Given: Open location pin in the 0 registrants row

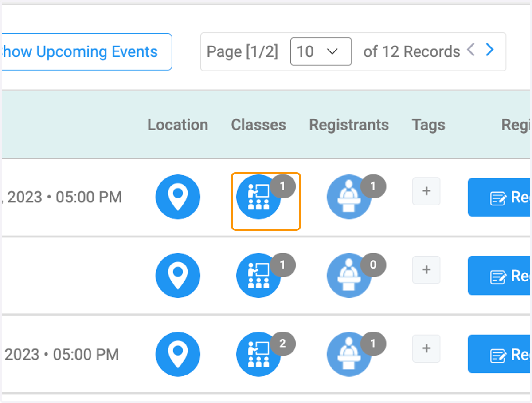Looking at the screenshot, I should coord(178,276).
